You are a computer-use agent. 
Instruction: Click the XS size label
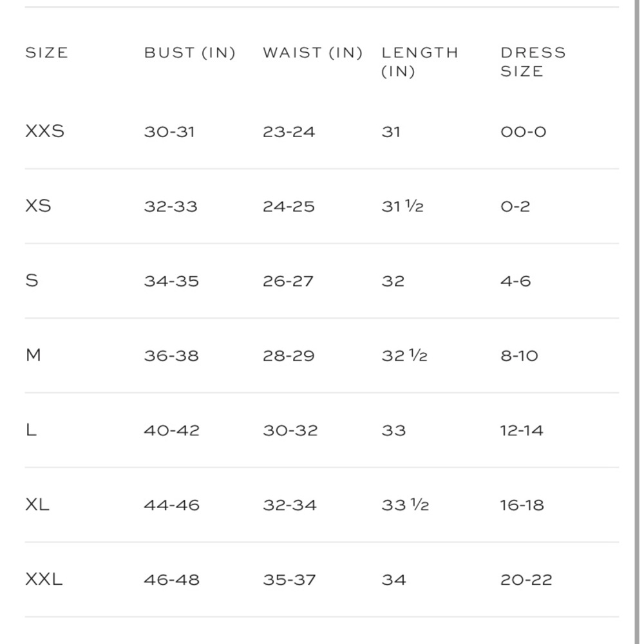[38, 206]
